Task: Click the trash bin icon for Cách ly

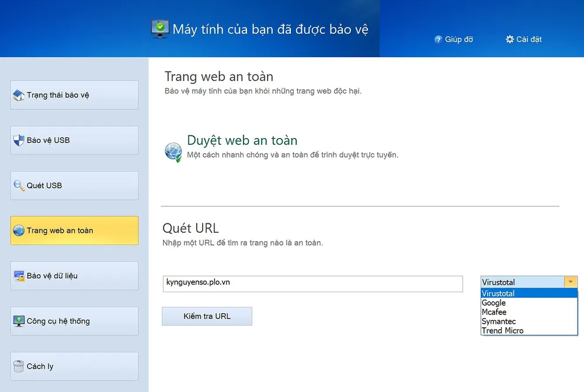Action: click(19, 366)
